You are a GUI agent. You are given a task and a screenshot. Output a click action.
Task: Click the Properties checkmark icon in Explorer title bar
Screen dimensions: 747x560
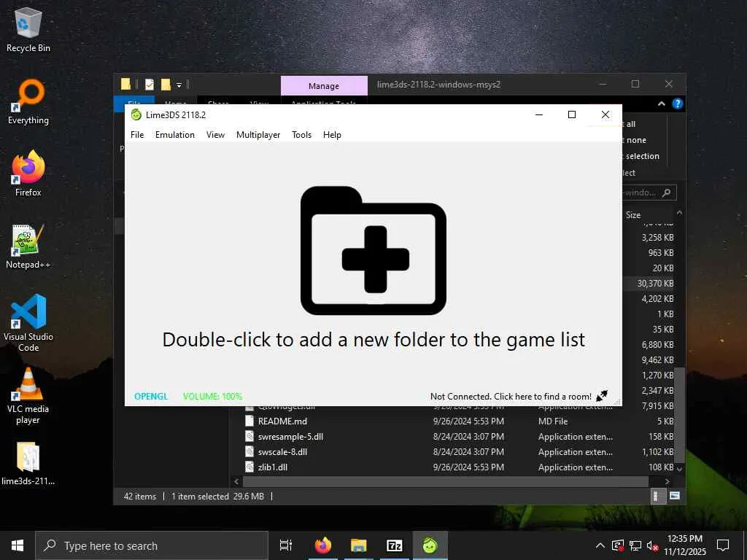(x=150, y=85)
